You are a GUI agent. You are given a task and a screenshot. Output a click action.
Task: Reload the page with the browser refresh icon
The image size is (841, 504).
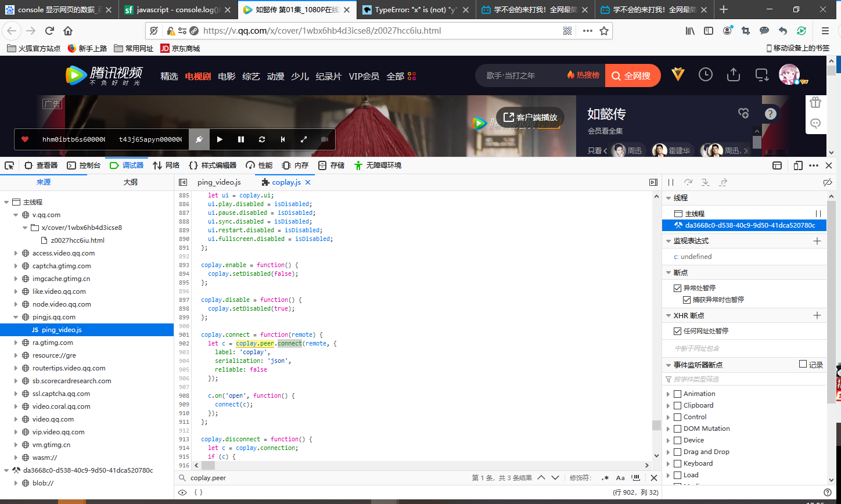coord(49,31)
